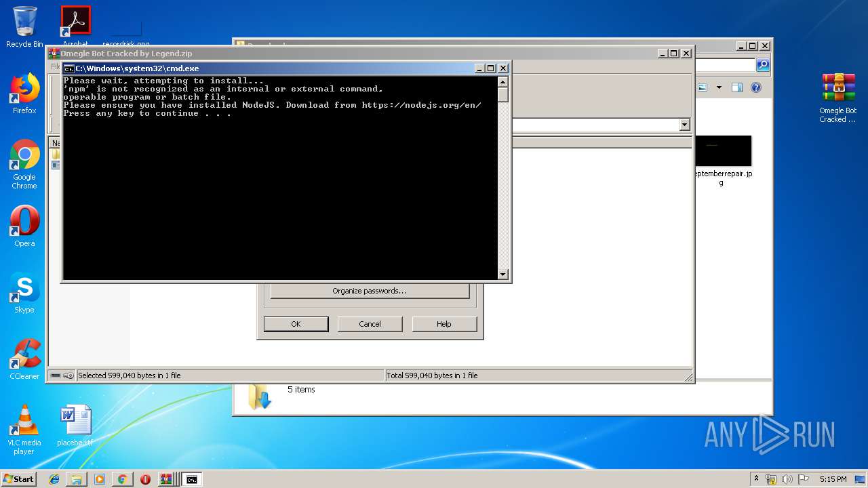Open the Recycle Bin desktop icon
This screenshot has width=868, height=488.
[24, 27]
